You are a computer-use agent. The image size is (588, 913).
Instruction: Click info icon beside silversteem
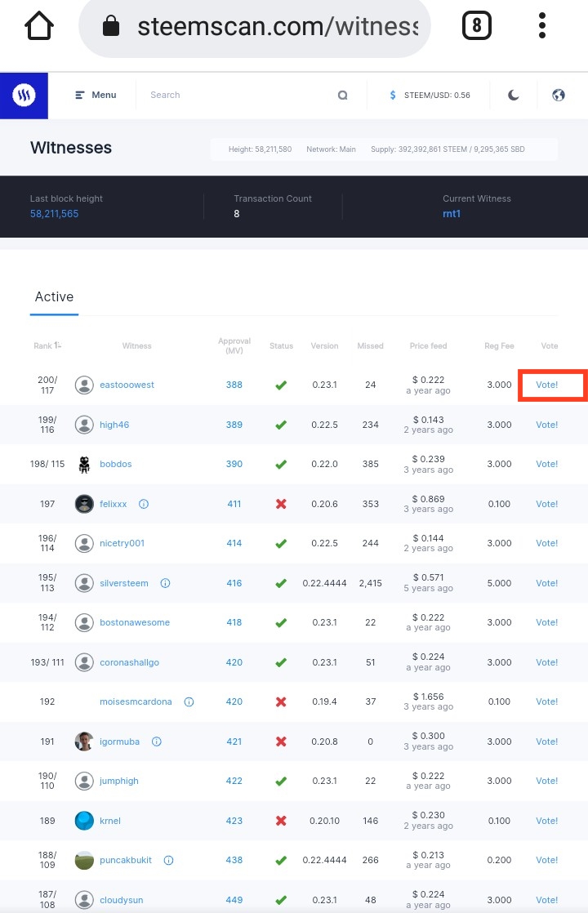coord(165,583)
